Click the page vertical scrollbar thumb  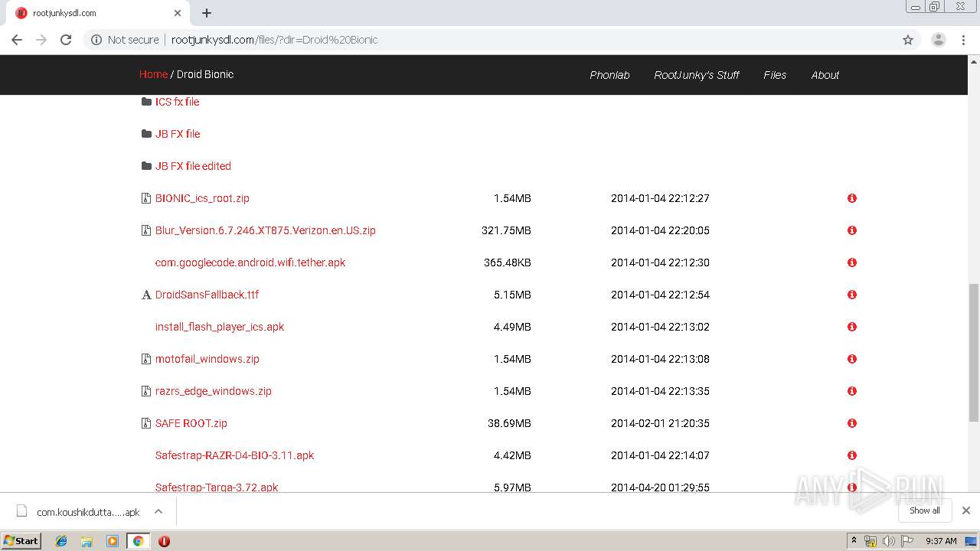click(973, 352)
